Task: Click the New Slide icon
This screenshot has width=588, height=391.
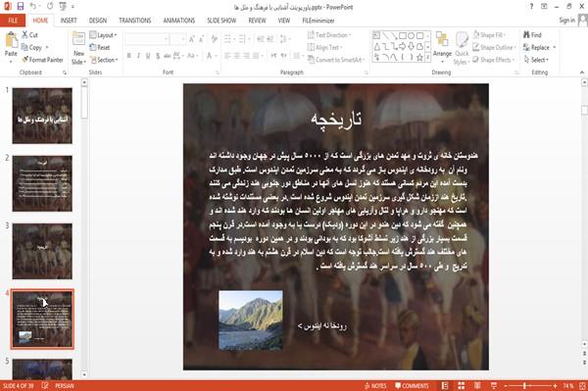Action: click(x=78, y=39)
